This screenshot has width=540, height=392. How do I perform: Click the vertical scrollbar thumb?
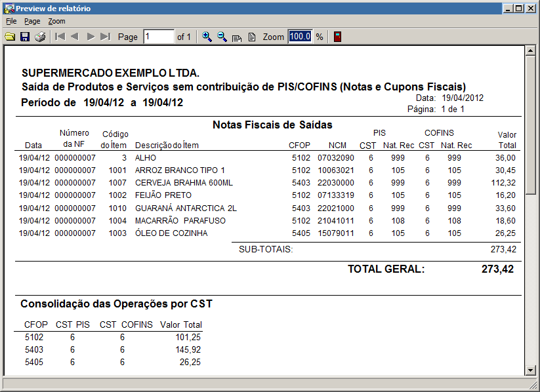(530, 125)
